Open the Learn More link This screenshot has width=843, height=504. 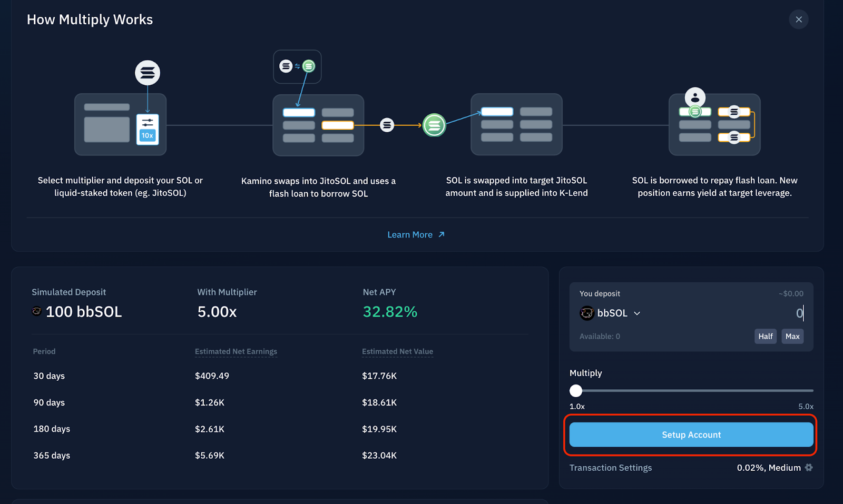(x=416, y=235)
